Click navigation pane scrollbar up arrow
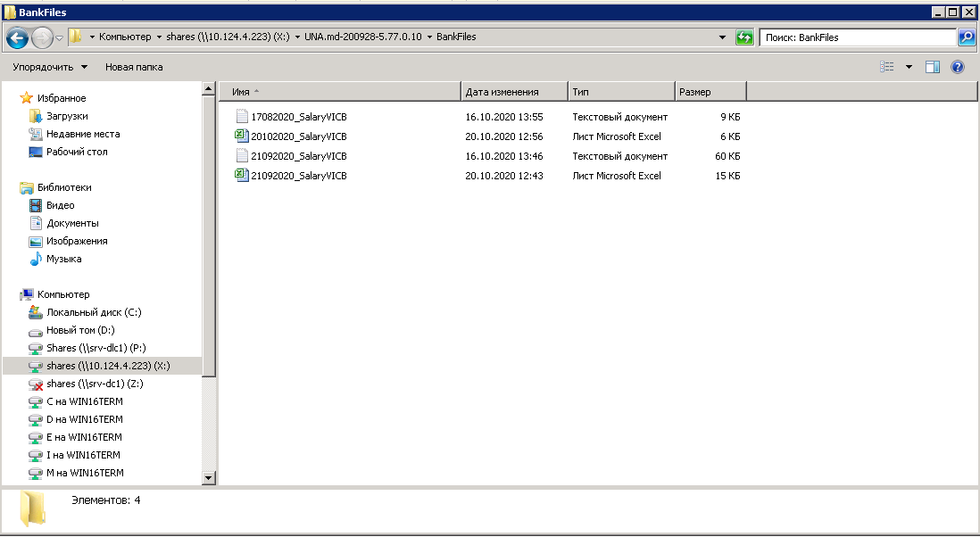The width and height of the screenshot is (980, 537). [x=209, y=89]
